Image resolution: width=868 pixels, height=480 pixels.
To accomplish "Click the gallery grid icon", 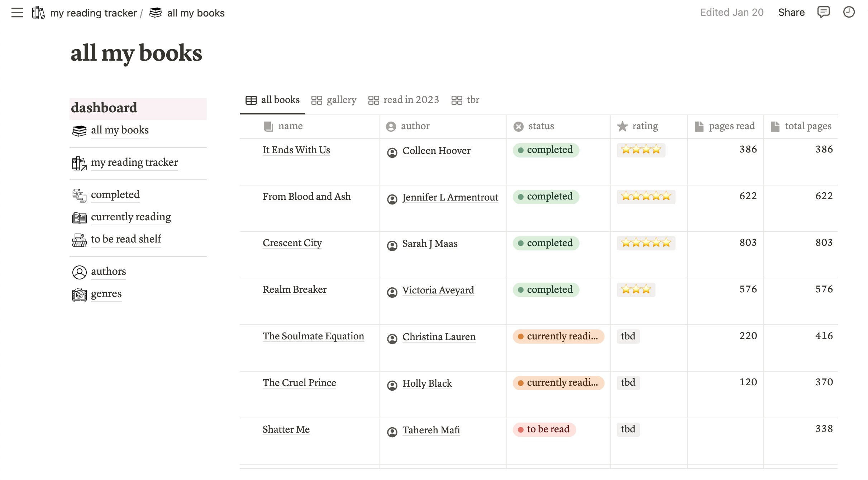I will point(317,100).
